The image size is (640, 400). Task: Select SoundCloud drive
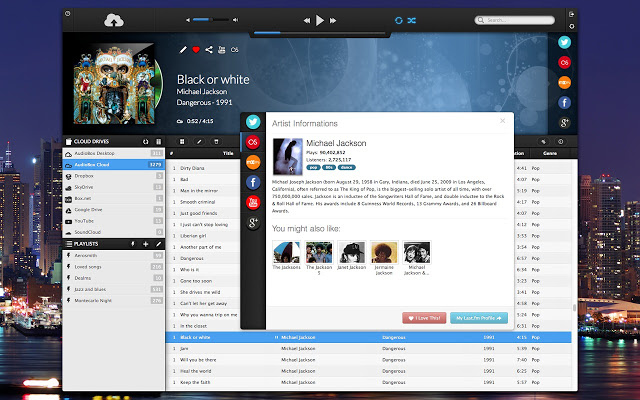coord(114,232)
